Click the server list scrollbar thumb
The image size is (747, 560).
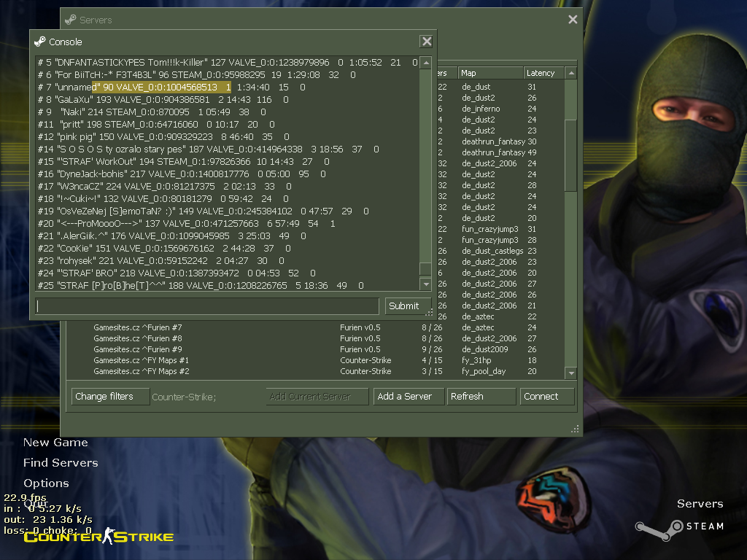tap(570, 156)
